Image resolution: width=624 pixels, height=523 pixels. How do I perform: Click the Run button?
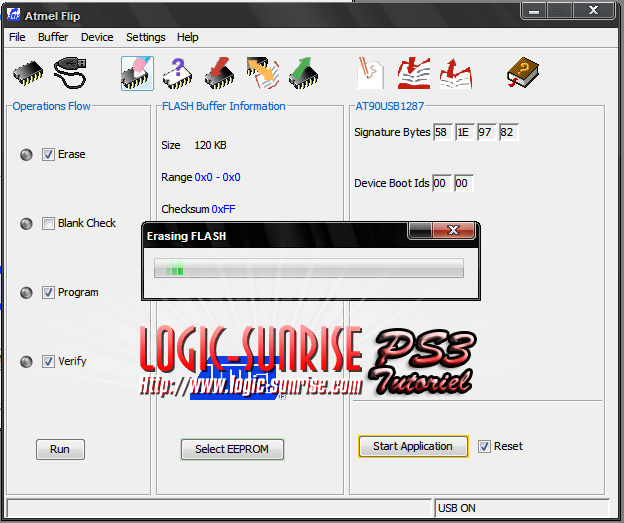click(x=60, y=449)
